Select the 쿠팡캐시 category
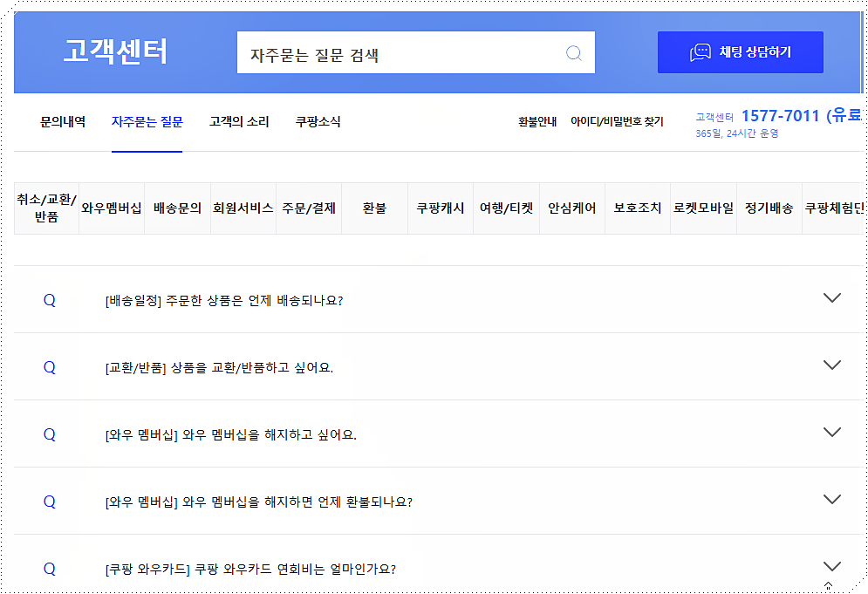Screen dimensions: 868x594 click(441, 208)
